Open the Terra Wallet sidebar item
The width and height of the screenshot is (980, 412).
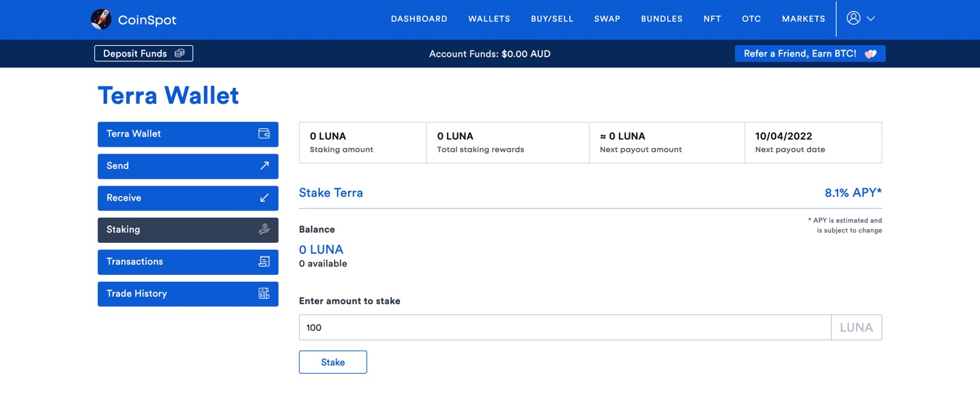tap(188, 134)
